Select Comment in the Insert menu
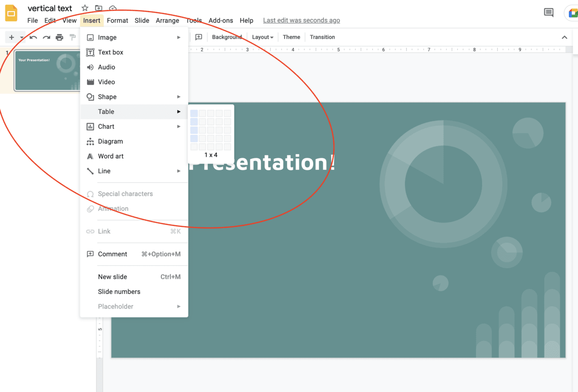 (134, 254)
